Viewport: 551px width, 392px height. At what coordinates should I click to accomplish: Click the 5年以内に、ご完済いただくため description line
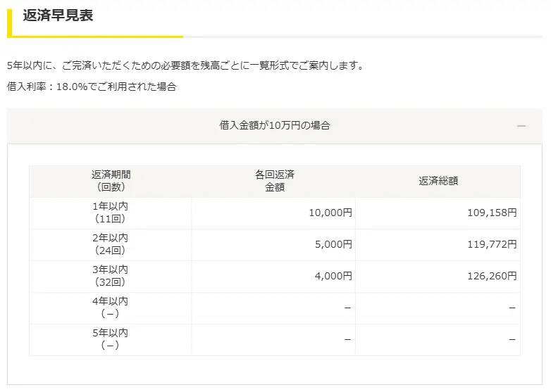pyautogui.click(x=185, y=65)
